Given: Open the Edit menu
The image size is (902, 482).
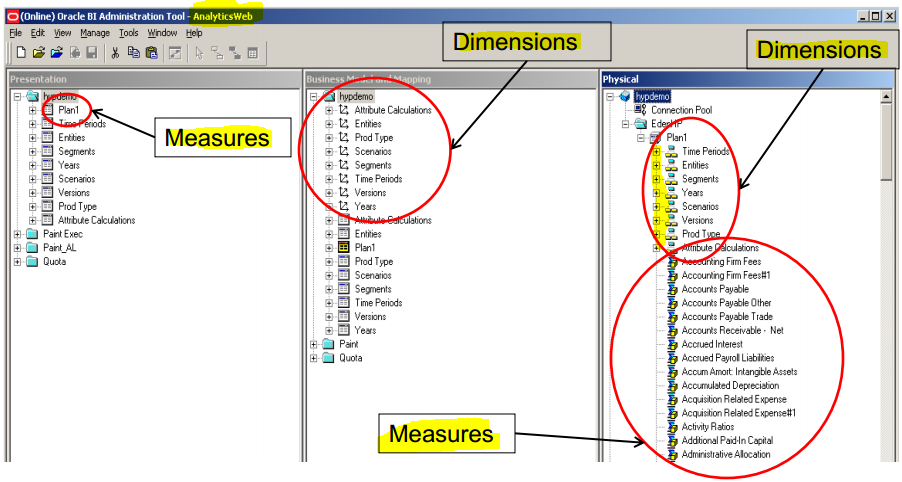Looking at the screenshot, I should click(x=37, y=33).
